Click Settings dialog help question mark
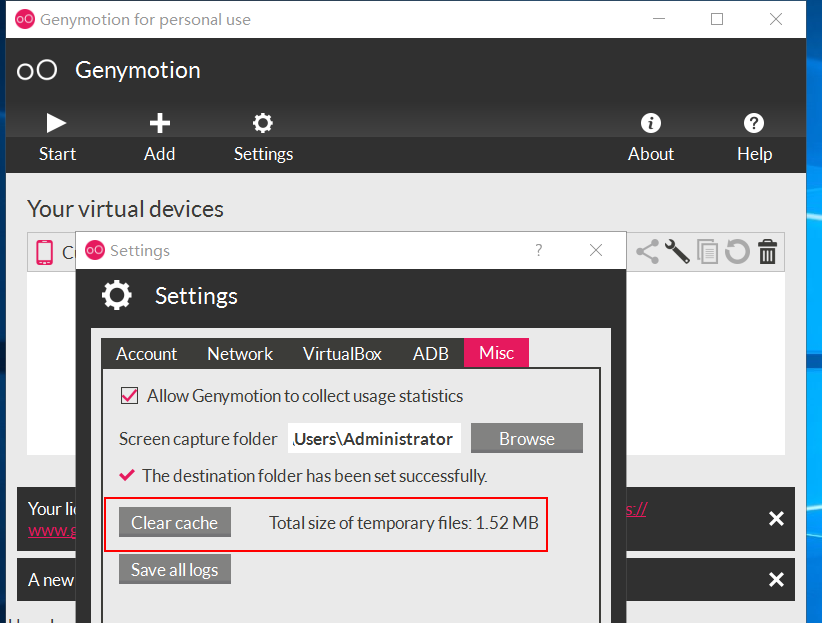The height and width of the screenshot is (623, 822). 538,250
